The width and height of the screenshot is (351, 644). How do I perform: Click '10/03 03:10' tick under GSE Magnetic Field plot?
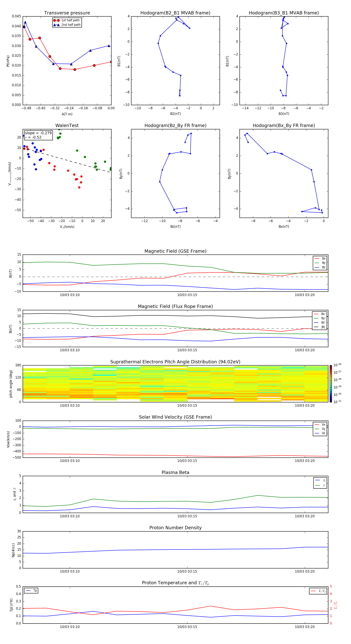pos(70,295)
